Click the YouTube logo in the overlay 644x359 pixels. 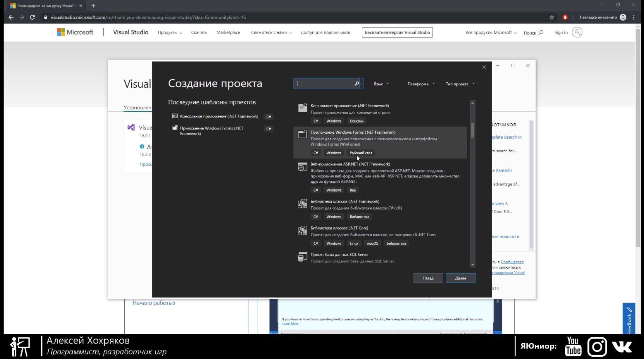click(x=573, y=346)
